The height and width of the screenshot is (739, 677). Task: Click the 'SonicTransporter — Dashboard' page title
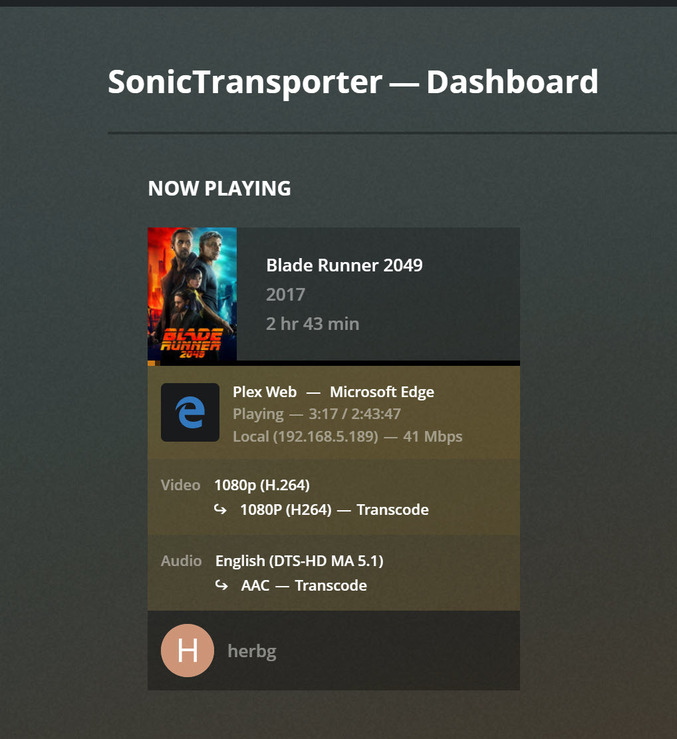(x=353, y=82)
